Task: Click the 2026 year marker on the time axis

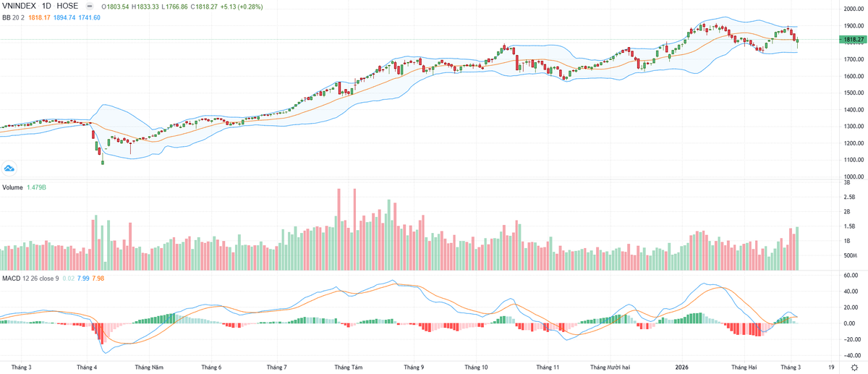Action: point(682,367)
